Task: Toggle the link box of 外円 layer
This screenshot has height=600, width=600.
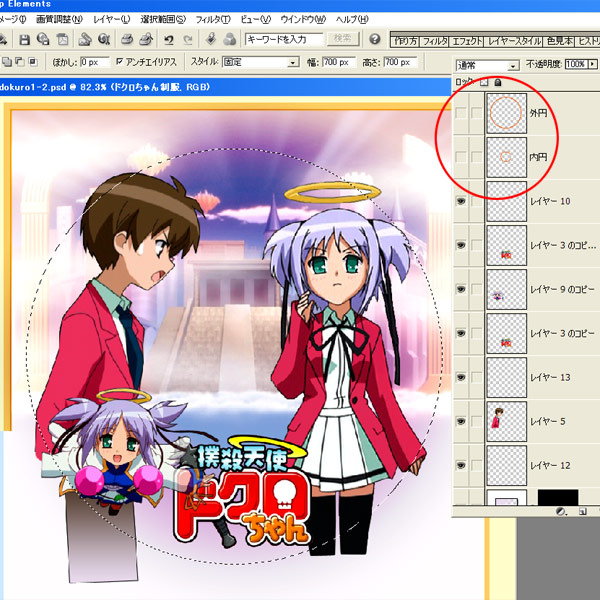Action: click(476, 113)
